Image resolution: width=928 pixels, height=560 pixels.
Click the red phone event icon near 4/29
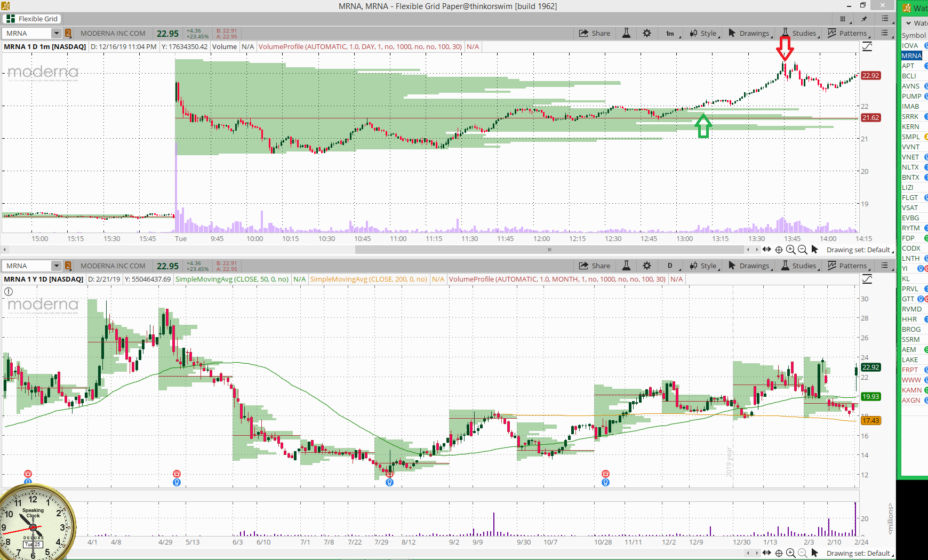(x=177, y=474)
